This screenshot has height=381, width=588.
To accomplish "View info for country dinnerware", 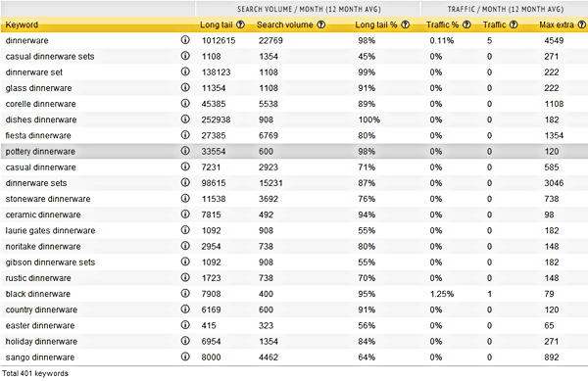I will pos(185,309).
